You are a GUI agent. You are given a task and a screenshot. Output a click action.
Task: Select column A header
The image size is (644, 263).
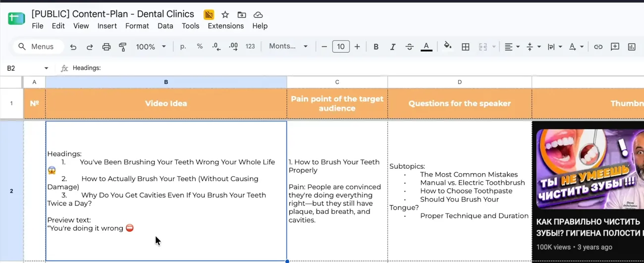click(x=34, y=82)
